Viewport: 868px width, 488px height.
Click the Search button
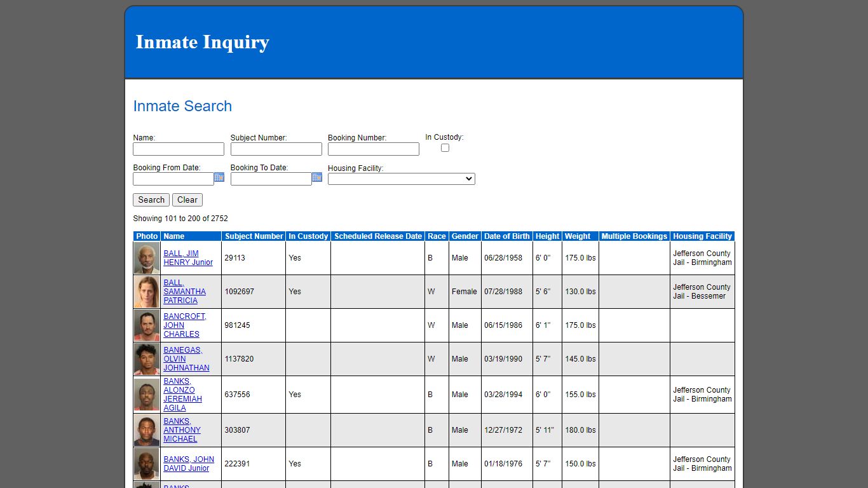(x=151, y=200)
